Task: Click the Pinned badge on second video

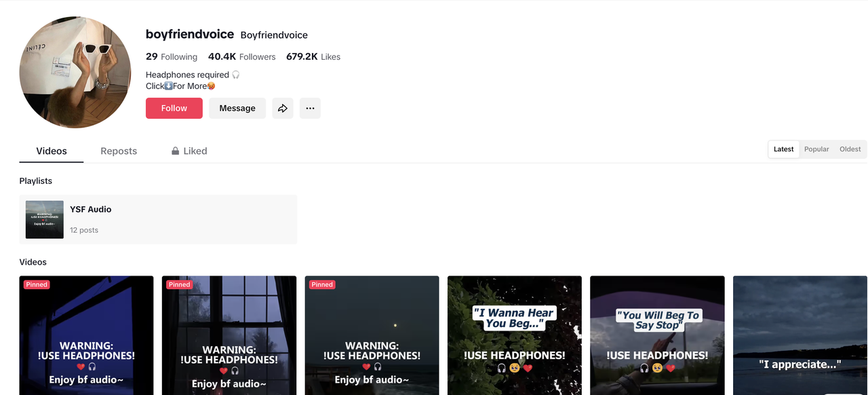Action: (x=179, y=284)
